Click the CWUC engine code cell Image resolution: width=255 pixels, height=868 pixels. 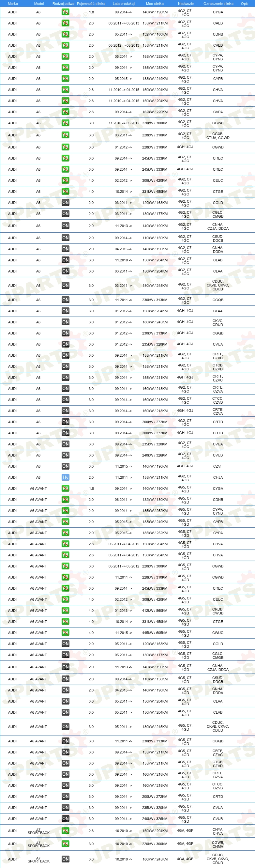point(218,633)
